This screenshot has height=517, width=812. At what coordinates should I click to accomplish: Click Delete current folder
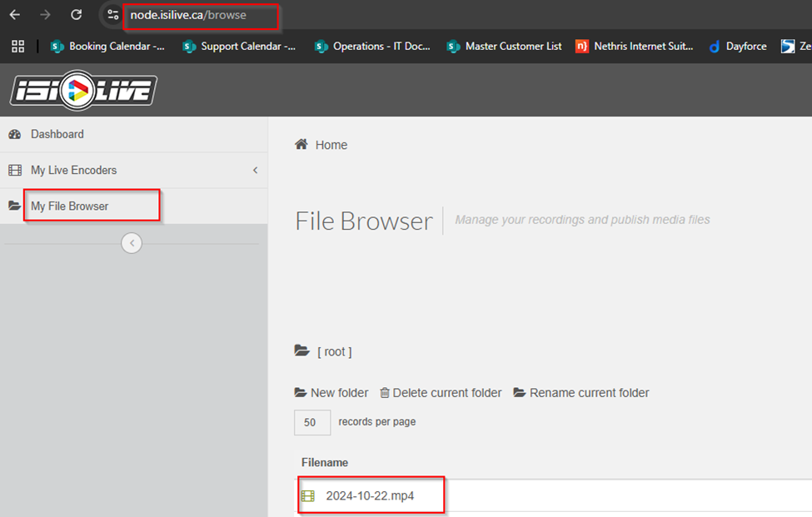tap(441, 393)
